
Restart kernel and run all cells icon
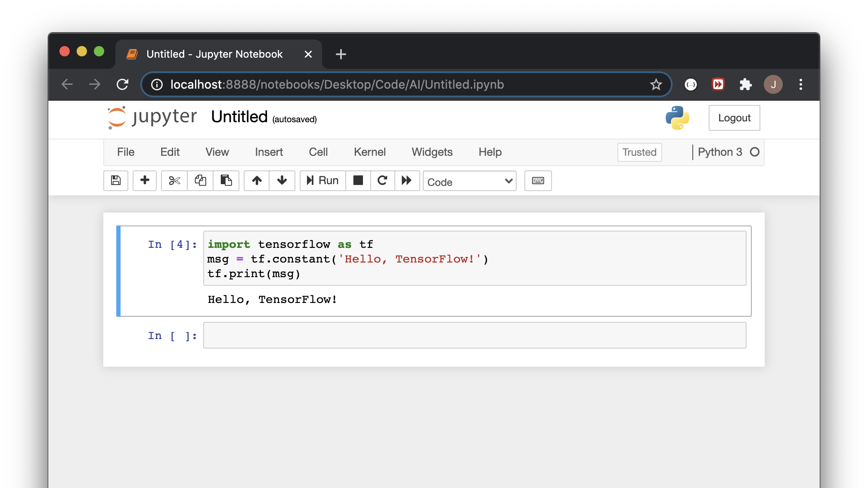[407, 180]
